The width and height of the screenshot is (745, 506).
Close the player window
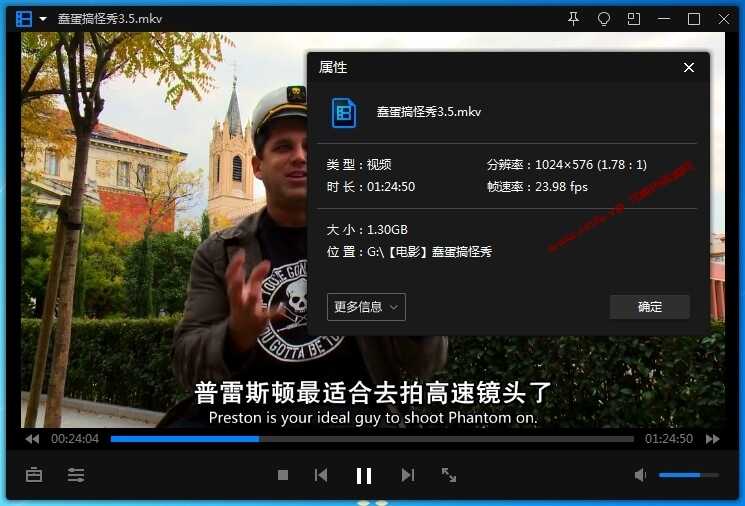pos(724,19)
